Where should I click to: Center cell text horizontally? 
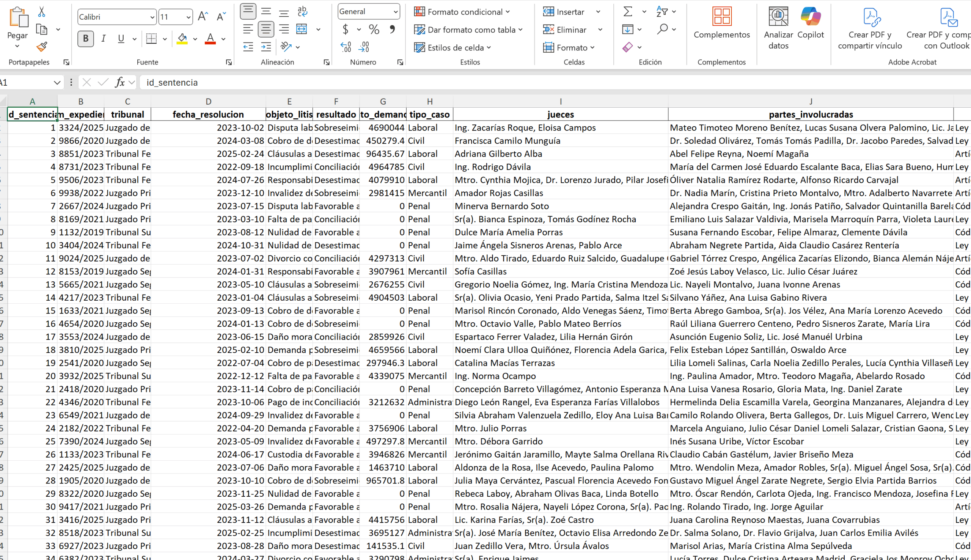click(x=266, y=29)
